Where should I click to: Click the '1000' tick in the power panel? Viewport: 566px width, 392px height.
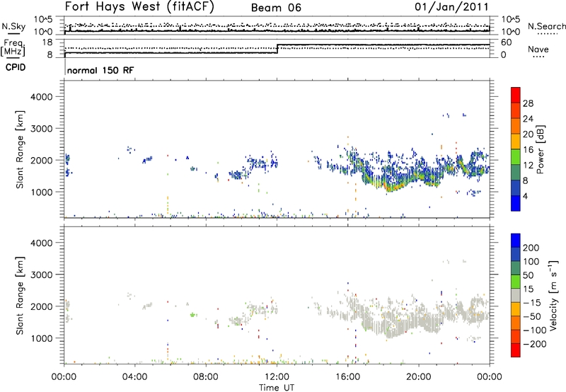[41, 192]
